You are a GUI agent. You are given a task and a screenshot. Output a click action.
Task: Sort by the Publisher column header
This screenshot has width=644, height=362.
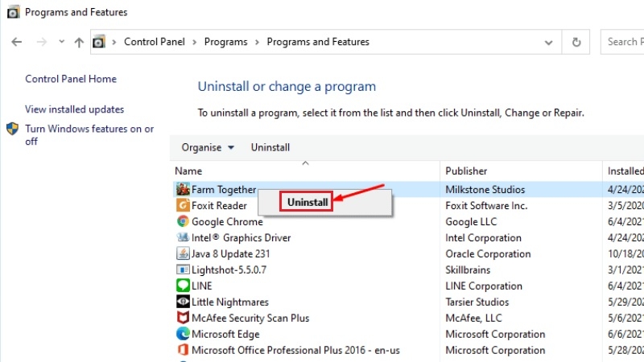click(466, 171)
